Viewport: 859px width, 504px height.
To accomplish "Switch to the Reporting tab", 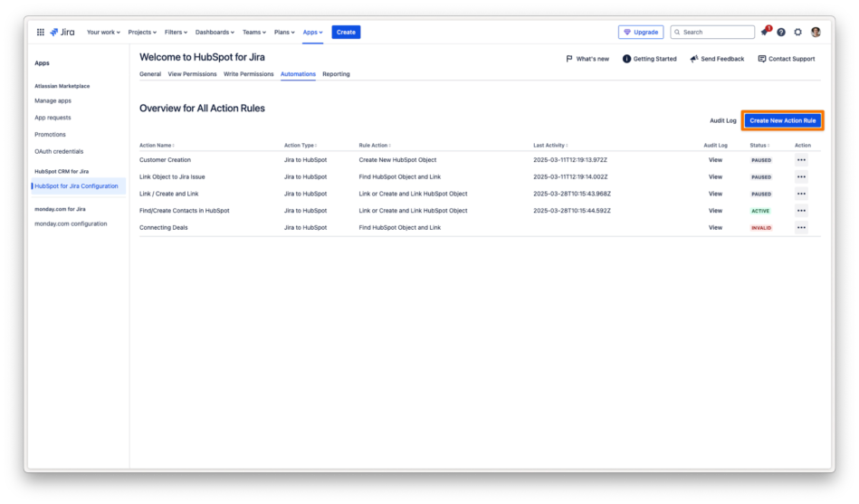I will 336,74.
